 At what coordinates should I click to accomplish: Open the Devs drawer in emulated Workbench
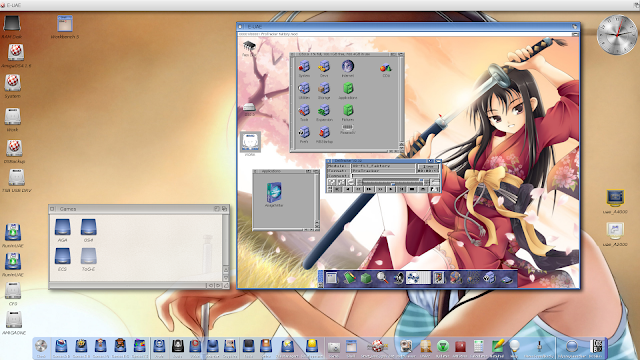tap(324, 66)
